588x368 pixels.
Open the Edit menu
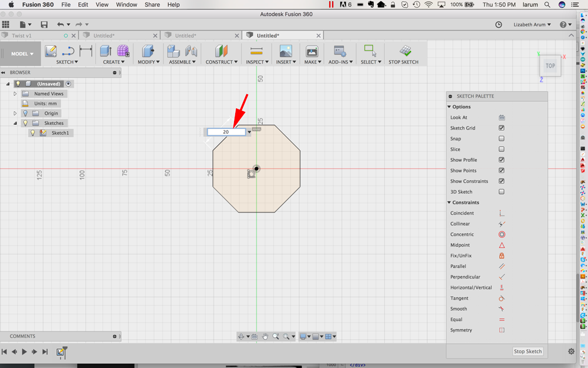coord(83,5)
